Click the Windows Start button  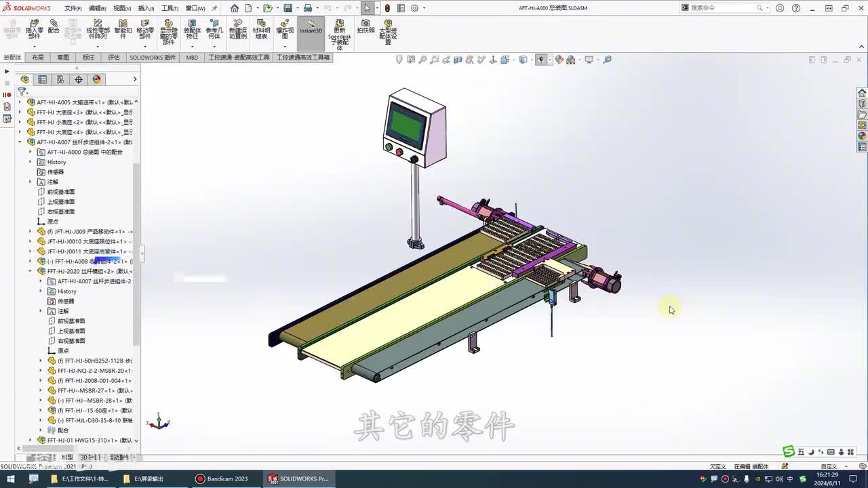coord(10,479)
